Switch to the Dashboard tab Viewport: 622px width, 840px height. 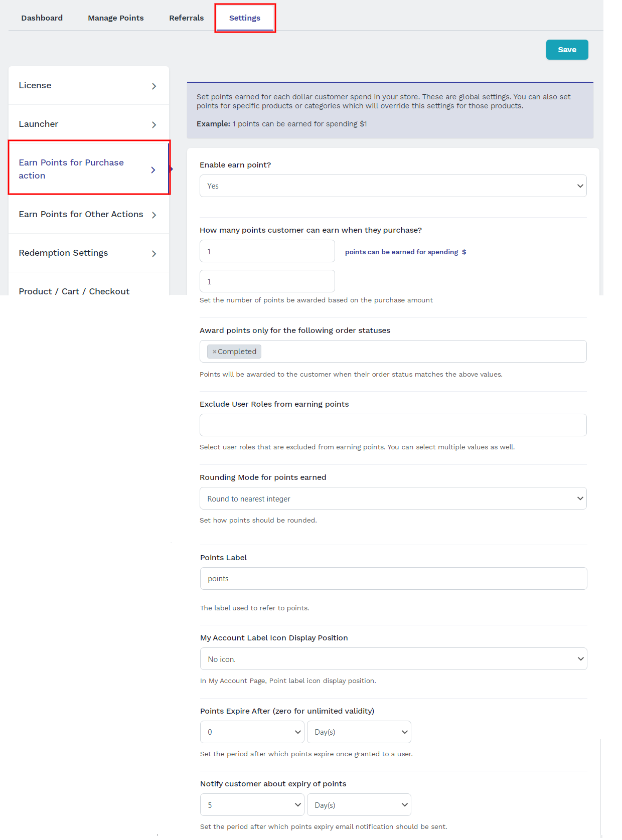pyautogui.click(x=42, y=18)
